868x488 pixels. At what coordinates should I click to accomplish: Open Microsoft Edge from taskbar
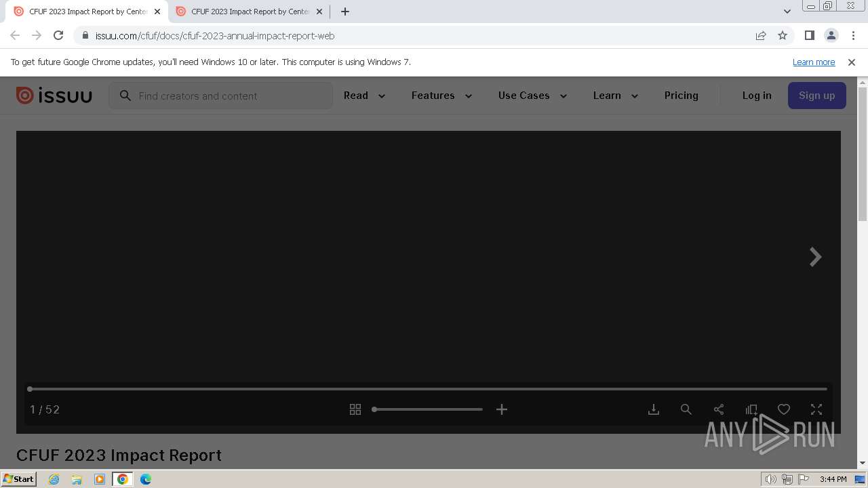click(145, 479)
